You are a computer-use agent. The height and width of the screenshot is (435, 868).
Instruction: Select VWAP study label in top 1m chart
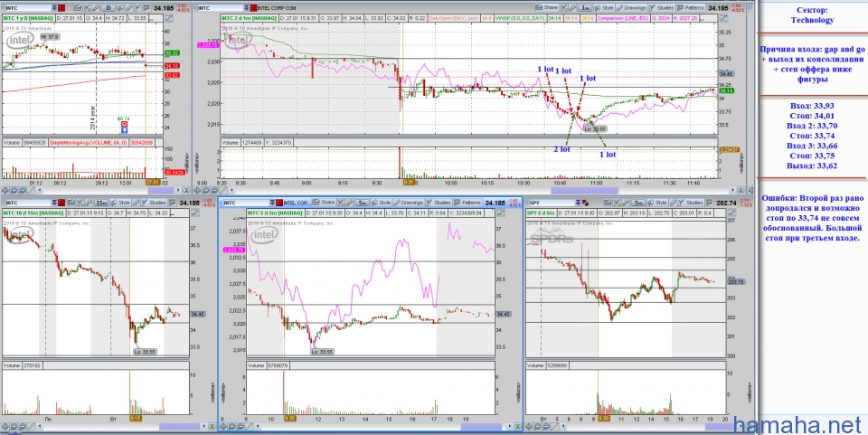tap(519, 18)
